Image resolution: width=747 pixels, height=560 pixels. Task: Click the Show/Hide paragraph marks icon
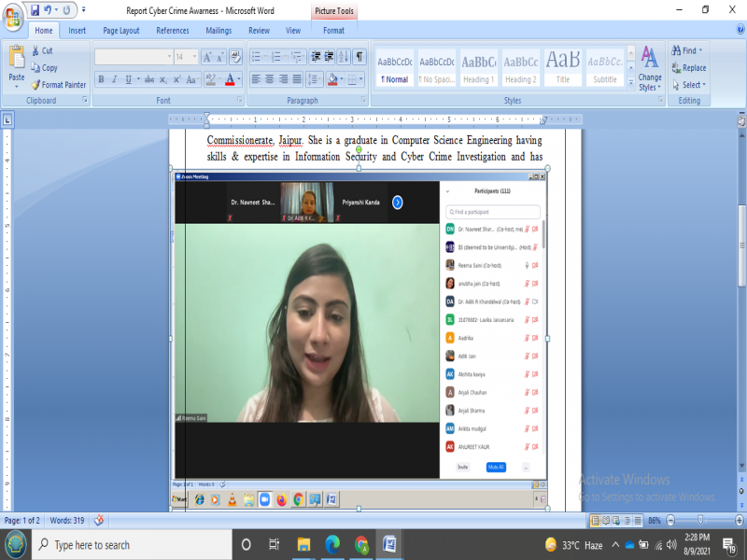pos(359,57)
